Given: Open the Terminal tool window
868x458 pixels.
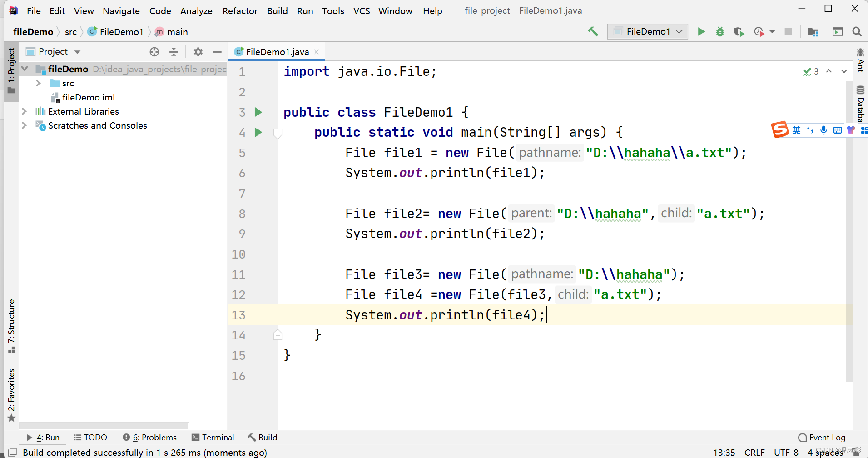Looking at the screenshot, I should tap(213, 438).
